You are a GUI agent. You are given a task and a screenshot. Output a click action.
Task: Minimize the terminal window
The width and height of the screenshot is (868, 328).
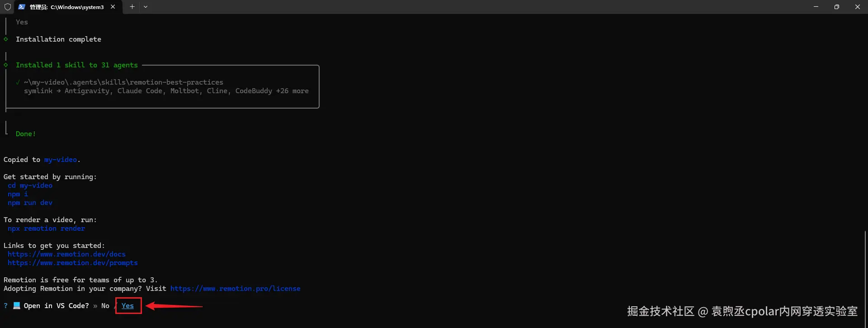click(816, 7)
